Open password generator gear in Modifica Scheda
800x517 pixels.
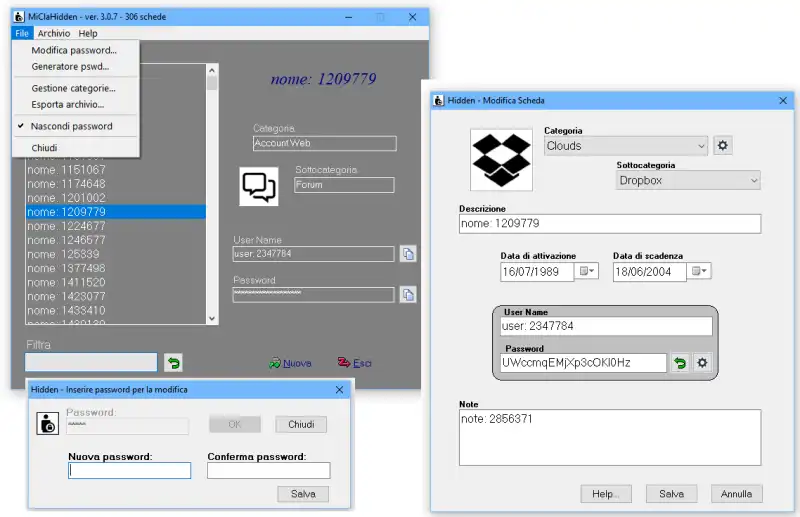pyautogui.click(x=703, y=363)
